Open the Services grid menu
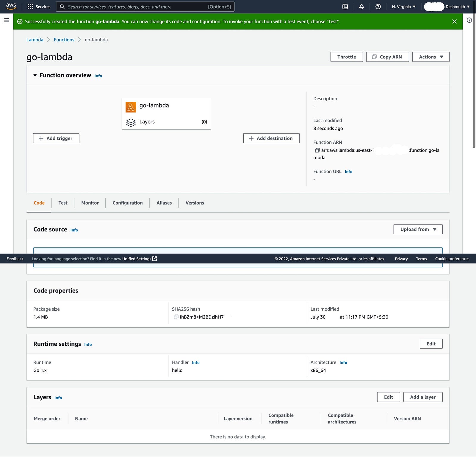 tap(39, 7)
